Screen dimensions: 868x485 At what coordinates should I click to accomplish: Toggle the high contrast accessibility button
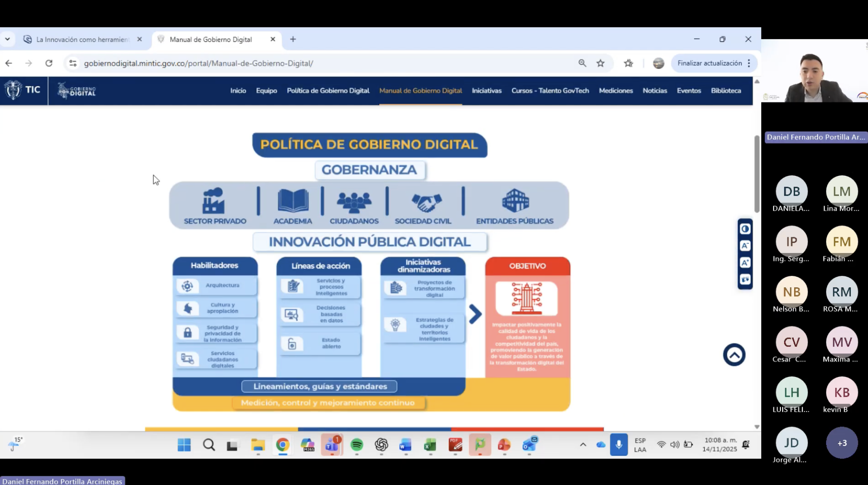coord(745,229)
